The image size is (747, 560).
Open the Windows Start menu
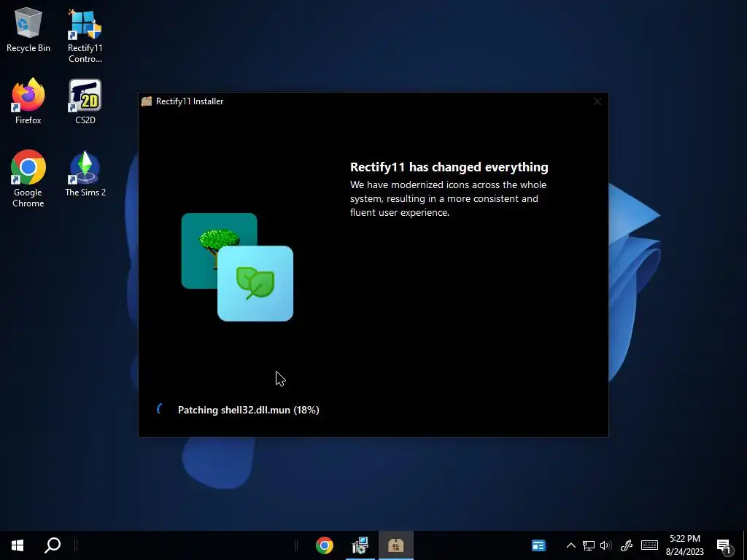18,545
